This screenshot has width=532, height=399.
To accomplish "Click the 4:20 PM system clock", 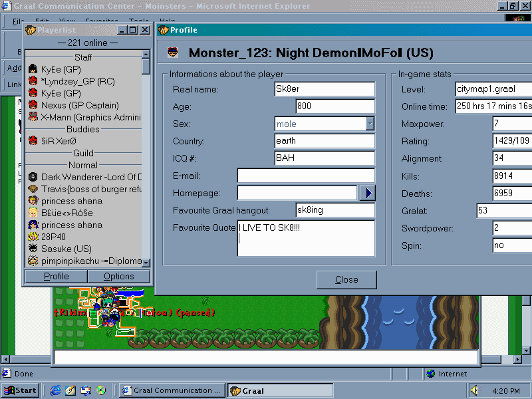I will (506, 391).
